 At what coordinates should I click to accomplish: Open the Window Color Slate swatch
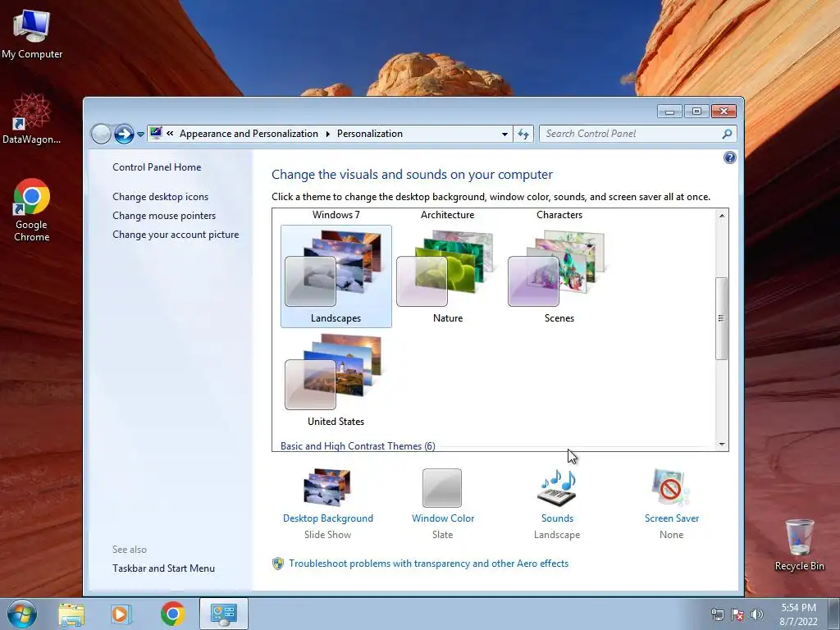coord(442,487)
